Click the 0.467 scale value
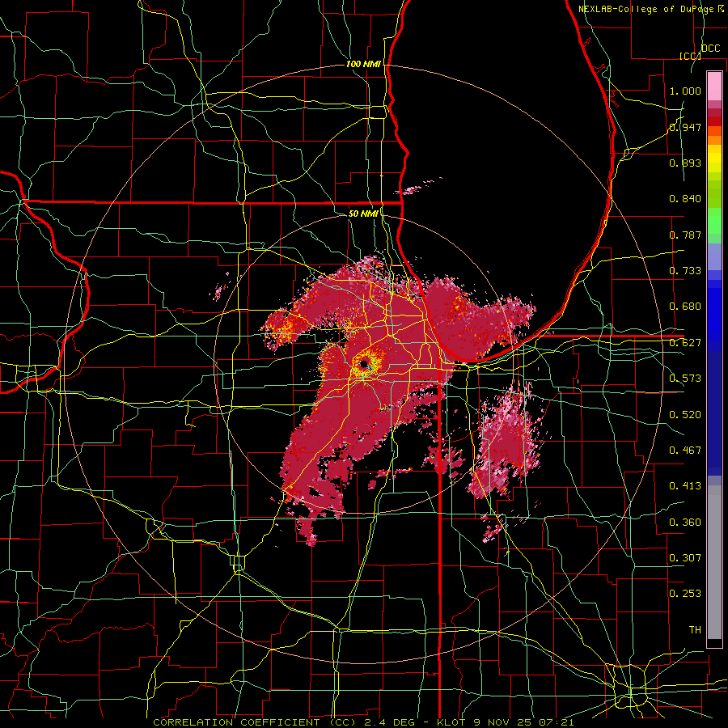728x728 pixels. pyautogui.click(x=685, y=451)
